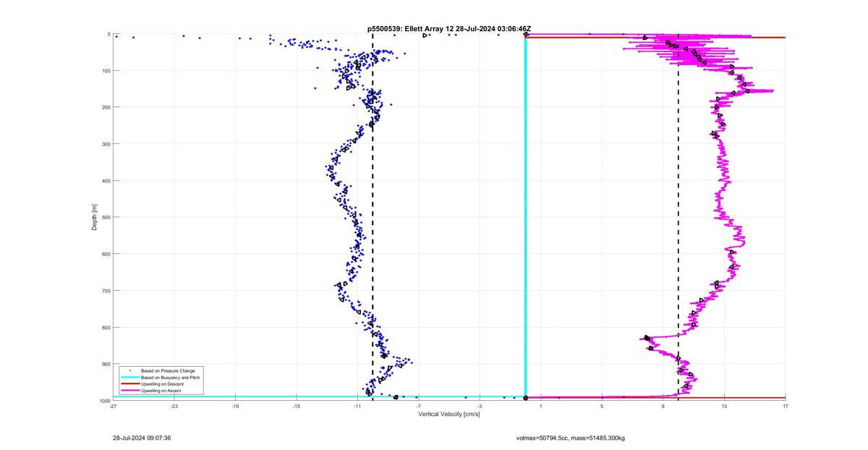
Task: Click the x-axis tick label "17"
Action: (786, 406)
